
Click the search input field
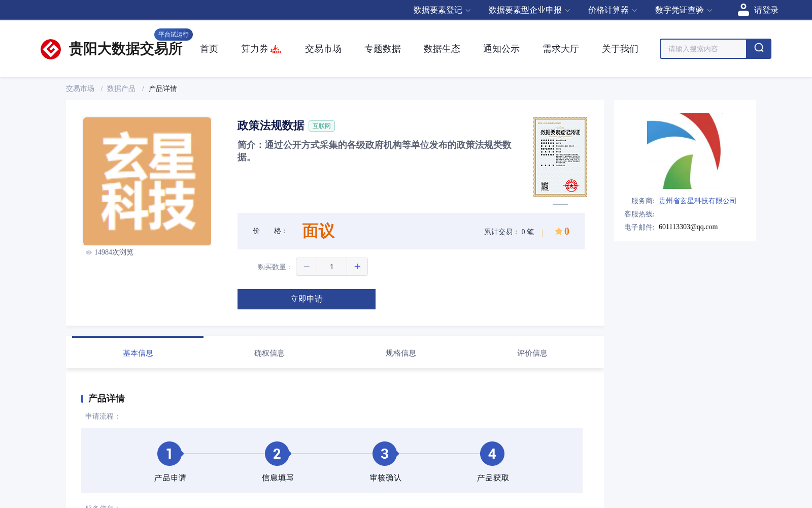(703, 49)
